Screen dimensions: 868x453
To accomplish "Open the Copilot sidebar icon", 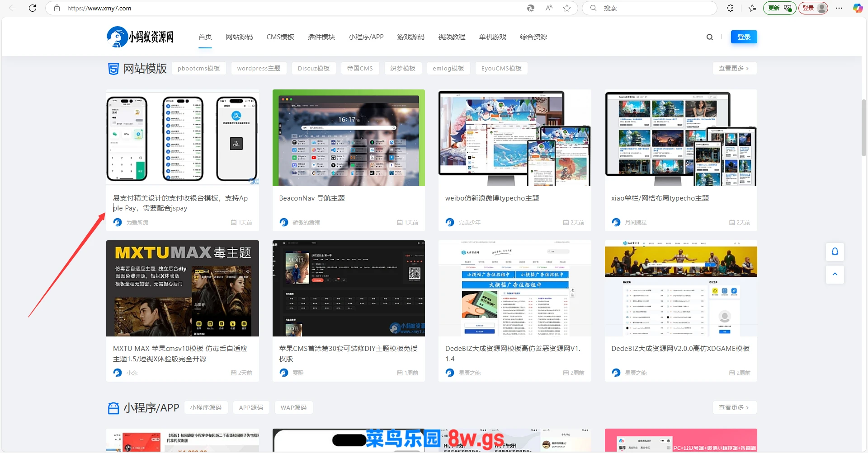I will [858, 8].
